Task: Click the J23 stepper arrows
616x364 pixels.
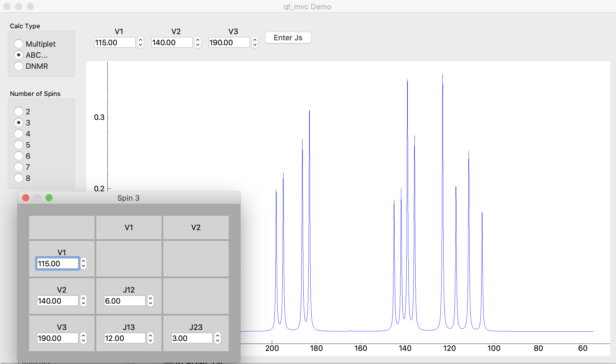Action: (218, 338)
